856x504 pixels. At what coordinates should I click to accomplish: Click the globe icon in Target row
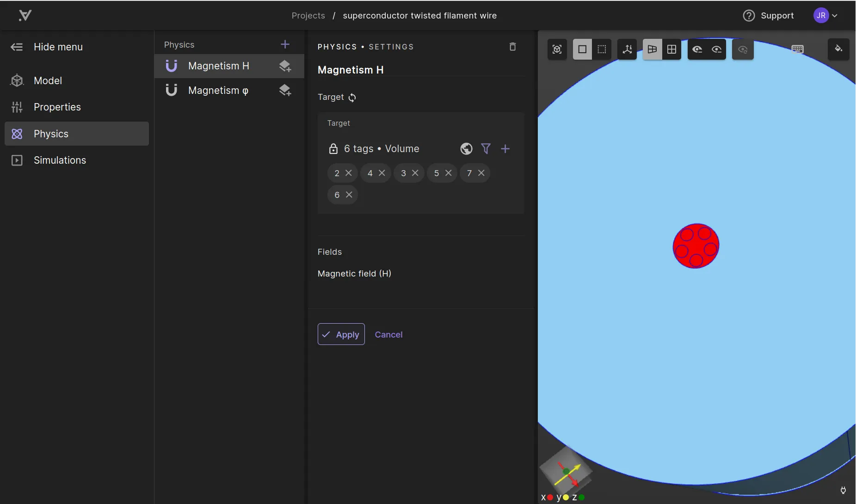click(x=466, y=149)
